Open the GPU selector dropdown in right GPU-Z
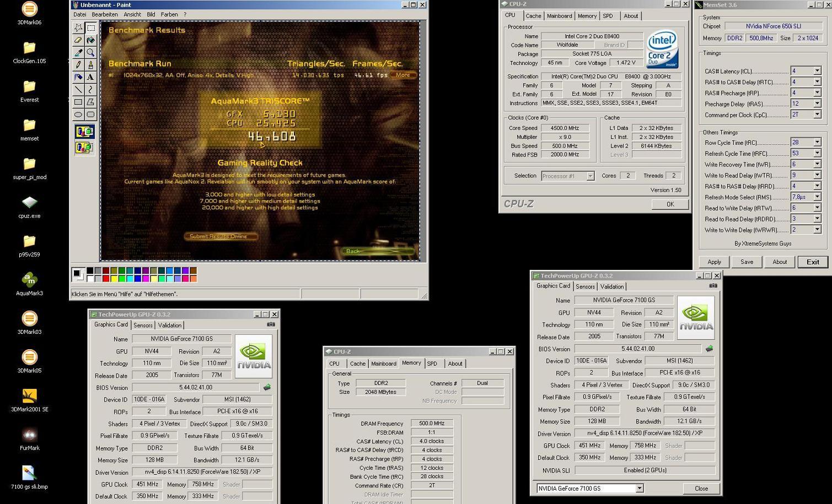 [639, 489]
